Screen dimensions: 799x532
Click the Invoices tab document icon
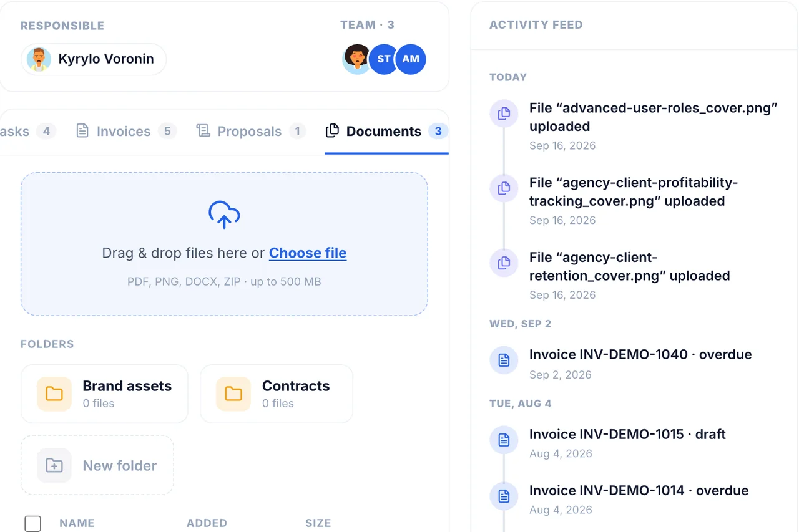[82, 131]
